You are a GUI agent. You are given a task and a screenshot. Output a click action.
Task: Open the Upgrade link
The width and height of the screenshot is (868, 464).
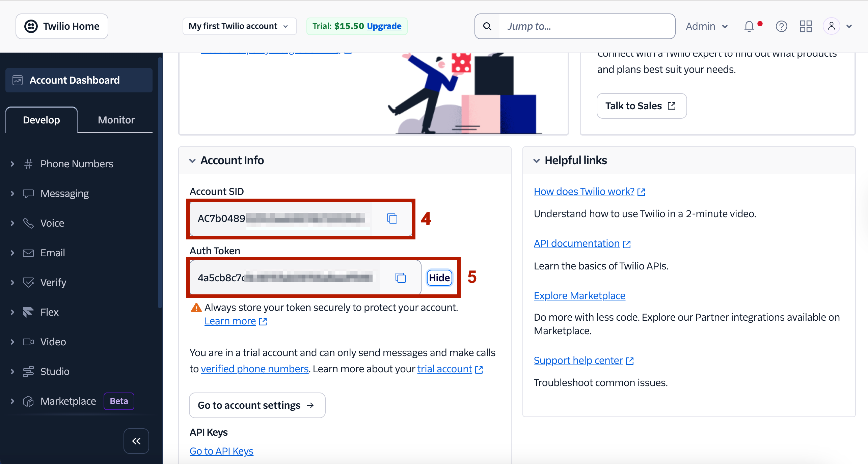coord(384,26)
